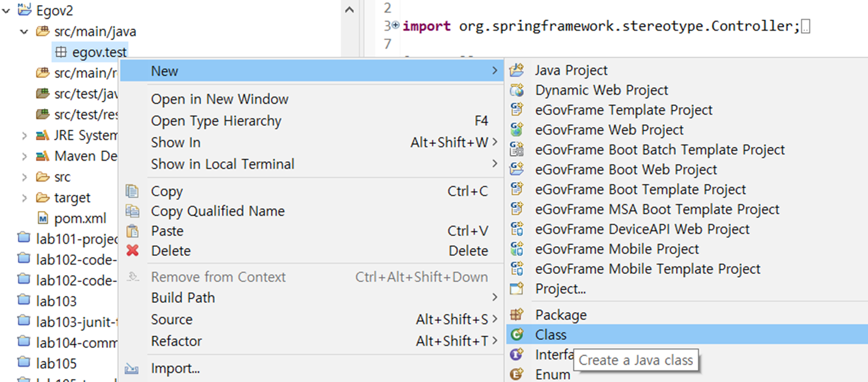
Task: Open Show in Local Terminal submenu
Action: pos(312,164)
